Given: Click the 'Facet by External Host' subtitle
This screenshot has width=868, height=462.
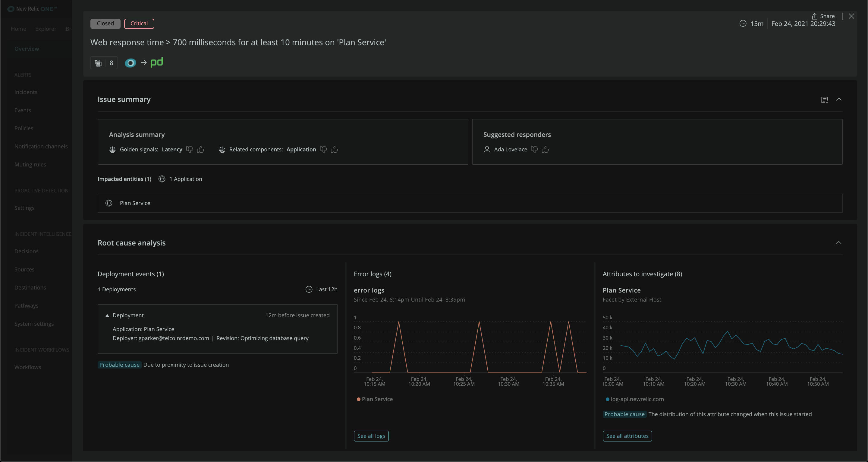Looking at the screenshot, I should point(632,299).
